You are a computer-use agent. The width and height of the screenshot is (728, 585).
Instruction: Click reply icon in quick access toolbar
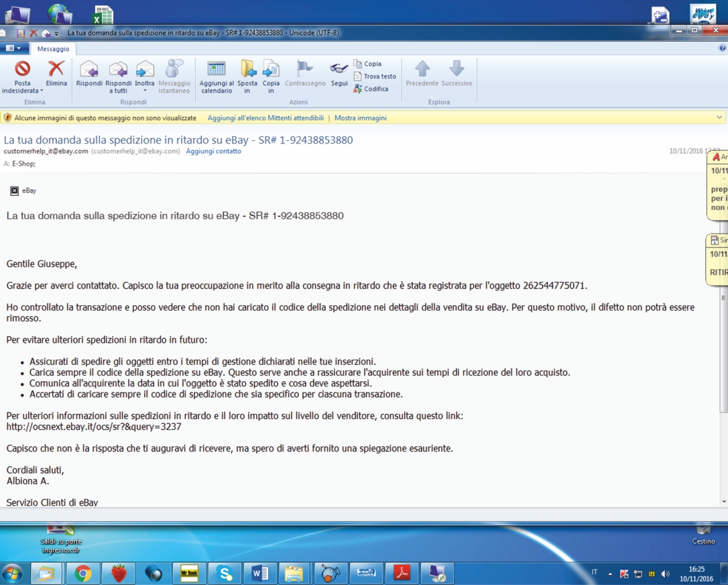click(46, 33)
